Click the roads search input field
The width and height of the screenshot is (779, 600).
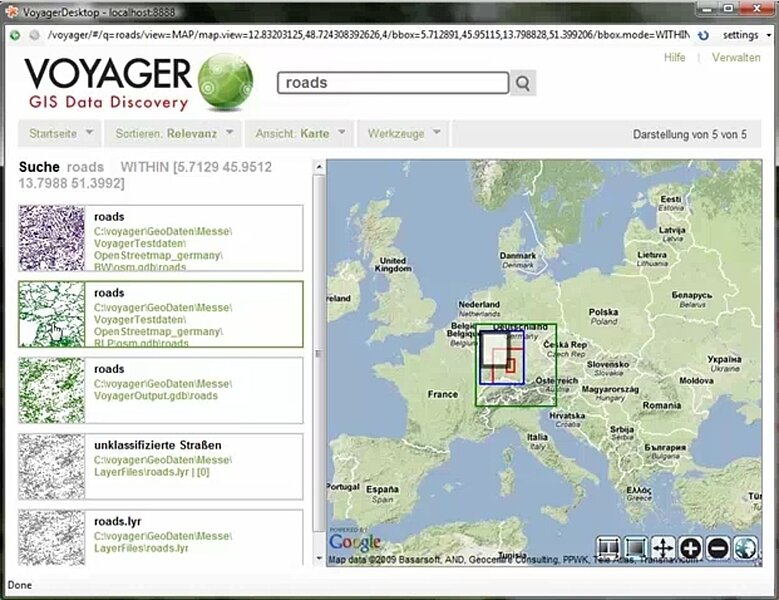click(392, 83)
